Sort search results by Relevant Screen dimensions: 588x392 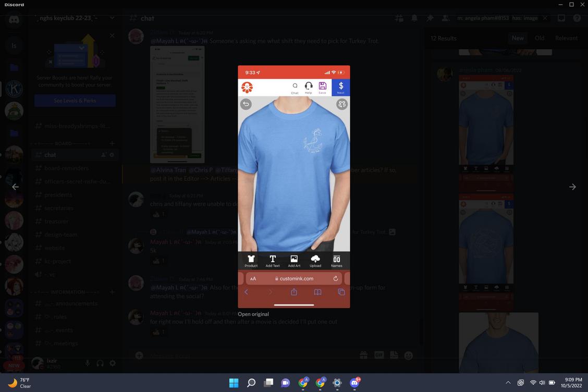coord(566,38)
